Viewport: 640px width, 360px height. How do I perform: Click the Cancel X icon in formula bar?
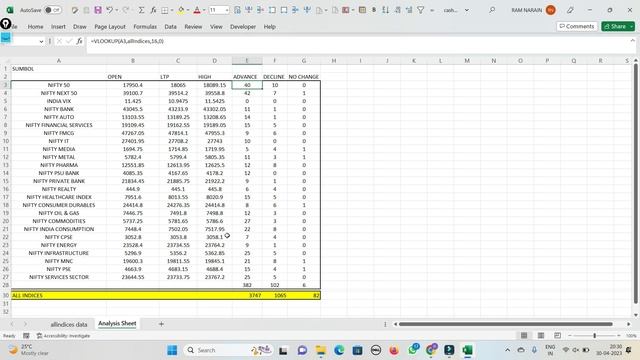pyautogui.click(x=59, y=41)
